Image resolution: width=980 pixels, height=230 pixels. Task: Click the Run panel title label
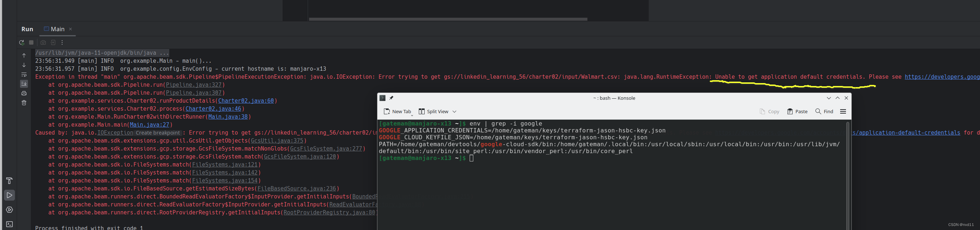(x=27, y=29)
